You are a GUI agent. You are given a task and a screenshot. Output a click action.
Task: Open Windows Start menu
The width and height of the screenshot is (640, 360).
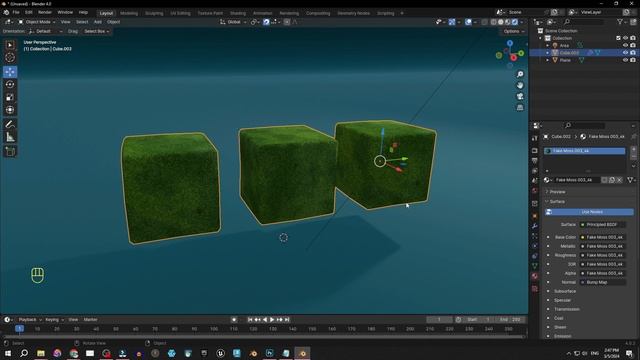point(8,353)
